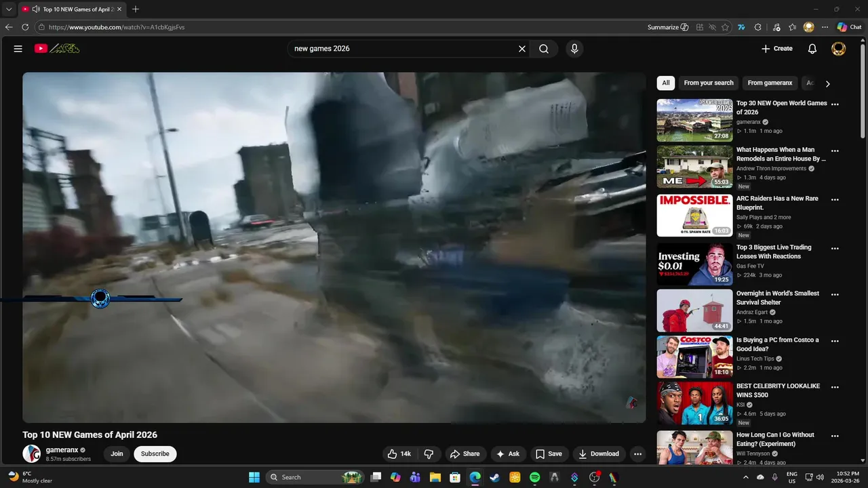Open Spotify from the taskbar
The image size is (868, 488).
coord(534,477)
